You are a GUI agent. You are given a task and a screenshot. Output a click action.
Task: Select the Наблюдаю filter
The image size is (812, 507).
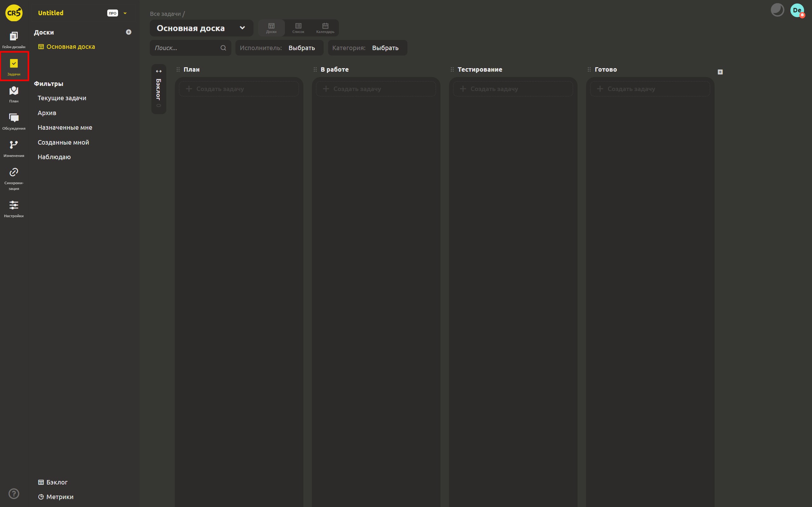(54, 157)
